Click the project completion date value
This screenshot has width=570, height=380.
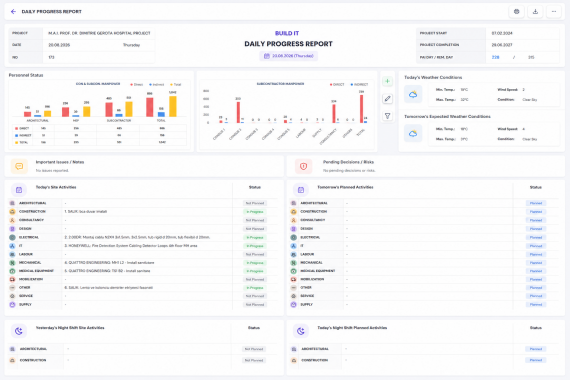(x=502, y=45)
